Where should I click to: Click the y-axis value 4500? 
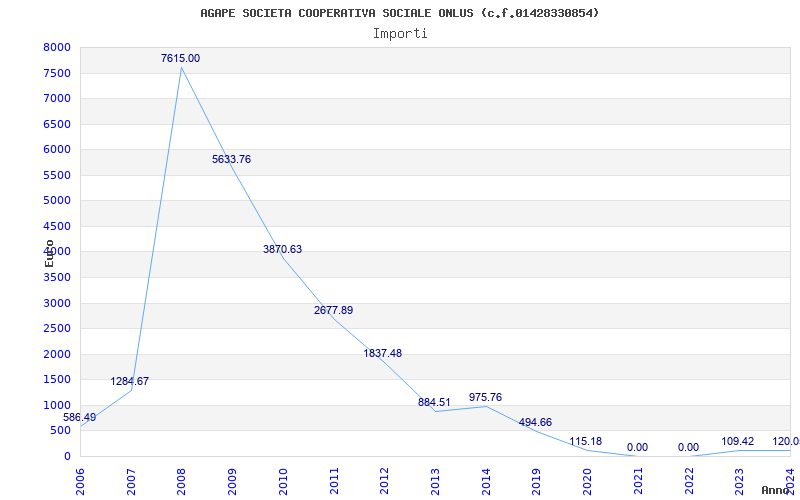[57, 227]
